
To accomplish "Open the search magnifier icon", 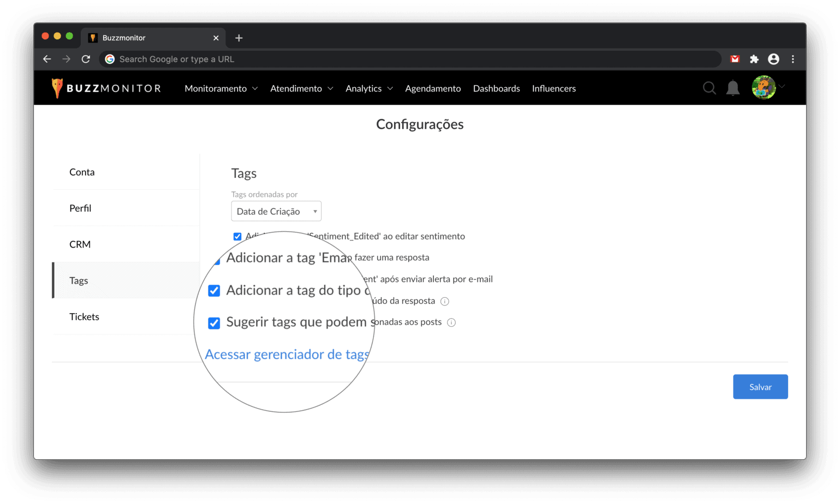I will coord(709,88).
